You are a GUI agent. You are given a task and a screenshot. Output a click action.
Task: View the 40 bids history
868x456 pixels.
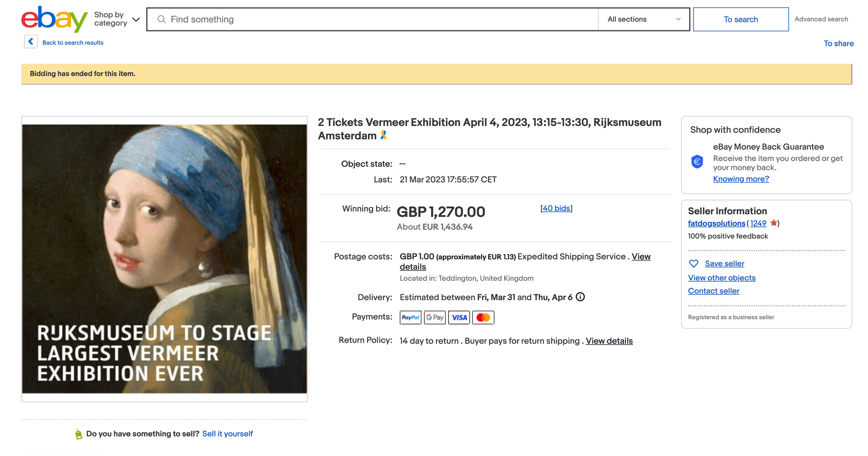pos(556,208)
